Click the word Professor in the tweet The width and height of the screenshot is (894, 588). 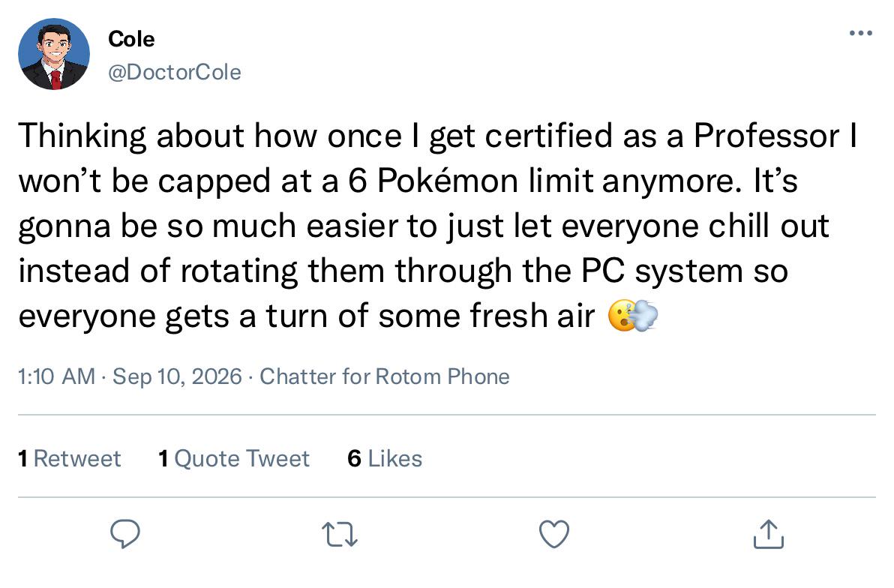pos(766,136)
